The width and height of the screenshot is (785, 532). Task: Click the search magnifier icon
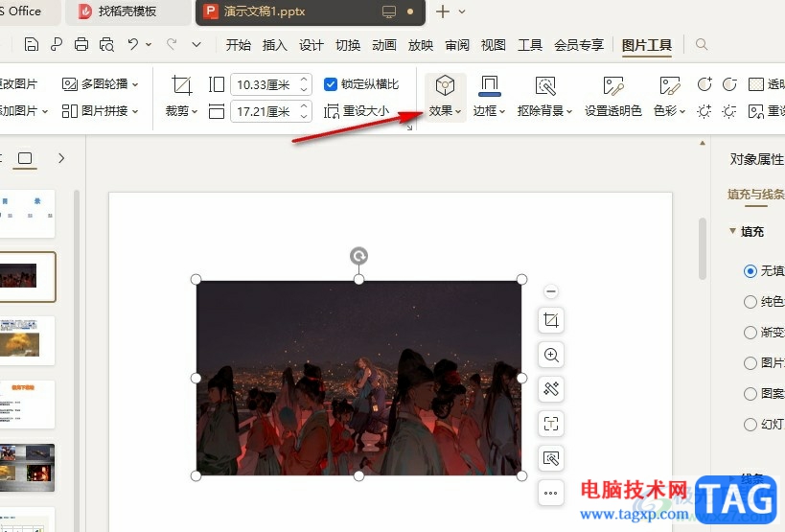pyautogui.click(x=702, y=44)
